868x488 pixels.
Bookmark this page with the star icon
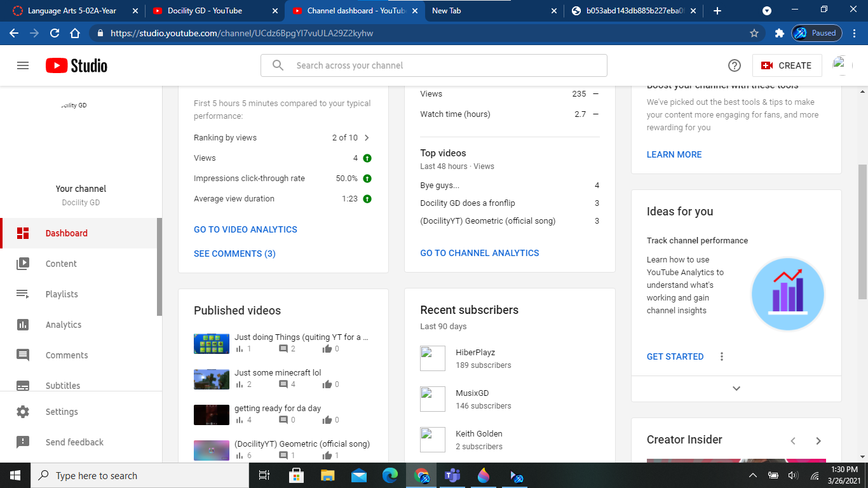tap(754, 33)
